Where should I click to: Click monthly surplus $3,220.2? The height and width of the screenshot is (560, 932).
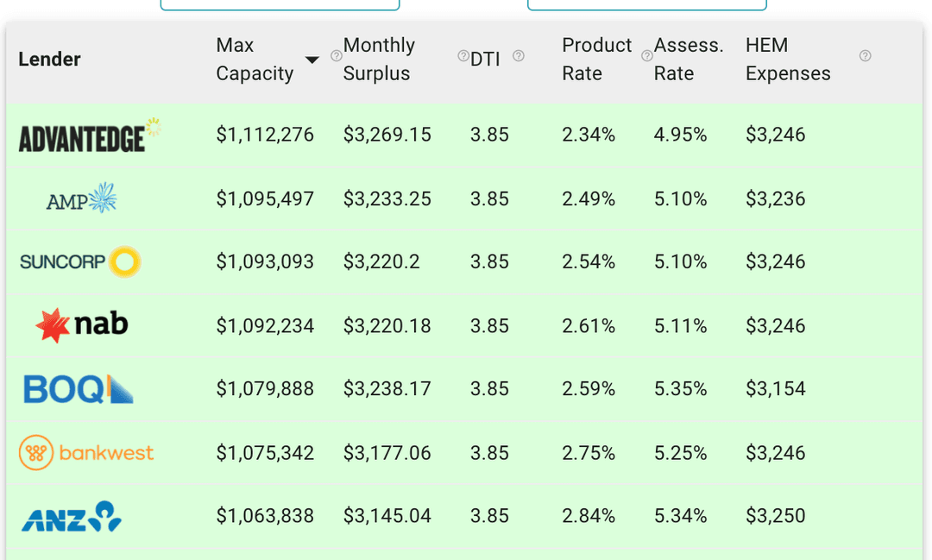click(381, 261)
